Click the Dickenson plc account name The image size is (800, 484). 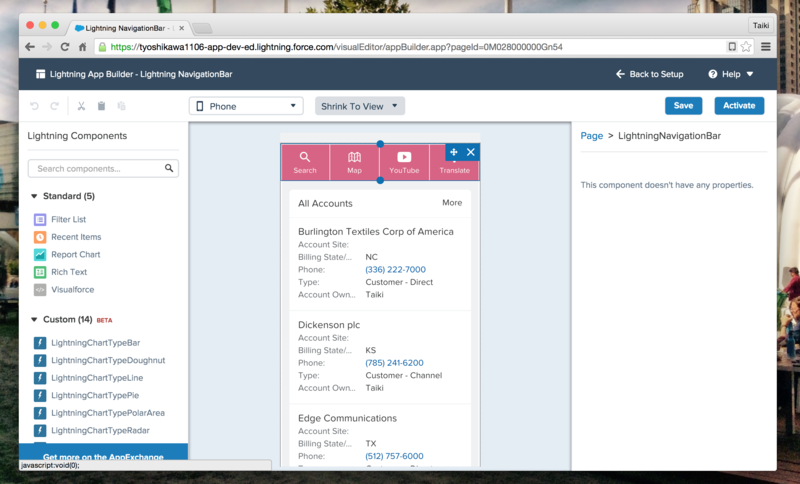(x=329, y=325)
